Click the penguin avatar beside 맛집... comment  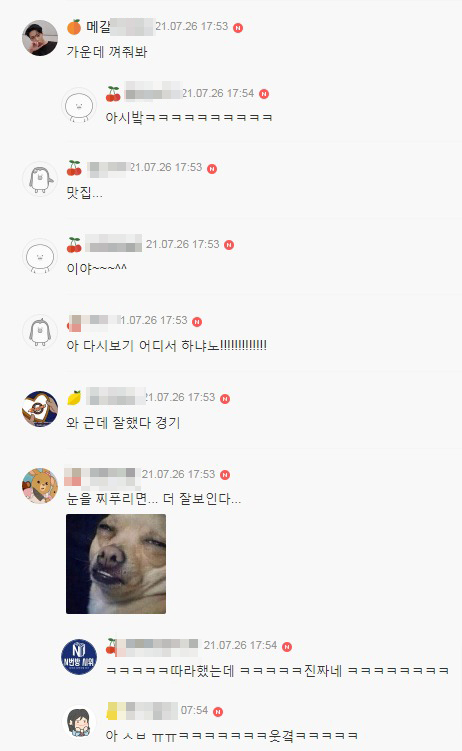coord(40,179)
